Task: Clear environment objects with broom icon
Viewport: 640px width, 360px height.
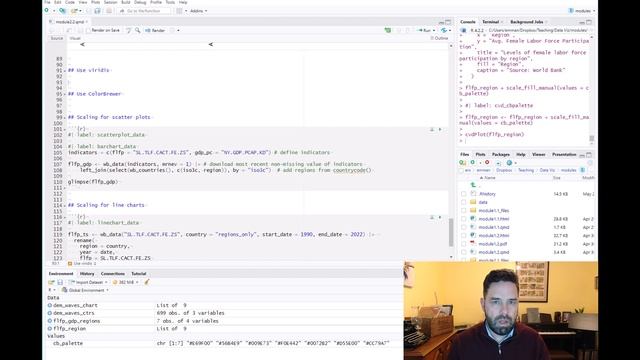Action: 147,282
